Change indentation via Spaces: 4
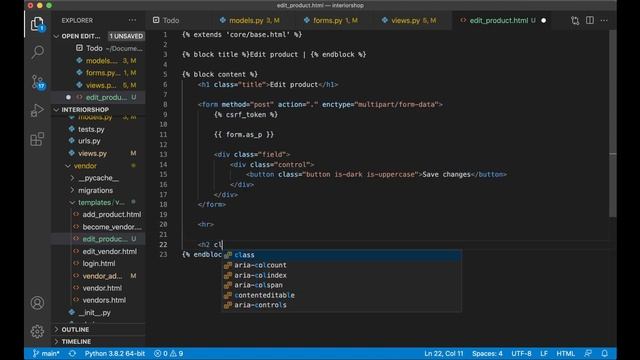Viewport: 640px width, 360px height. pyautogui.click(x=487, y=353)
